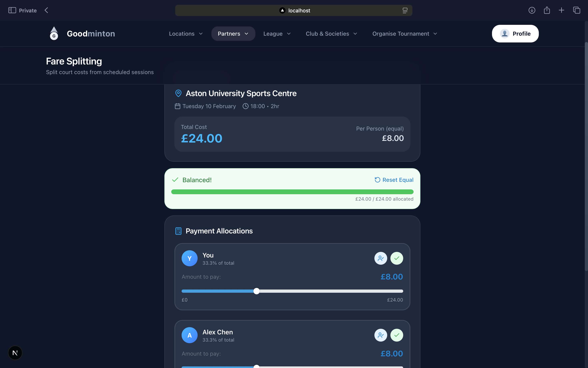Open the Partners nav menu

coord(233,34)
